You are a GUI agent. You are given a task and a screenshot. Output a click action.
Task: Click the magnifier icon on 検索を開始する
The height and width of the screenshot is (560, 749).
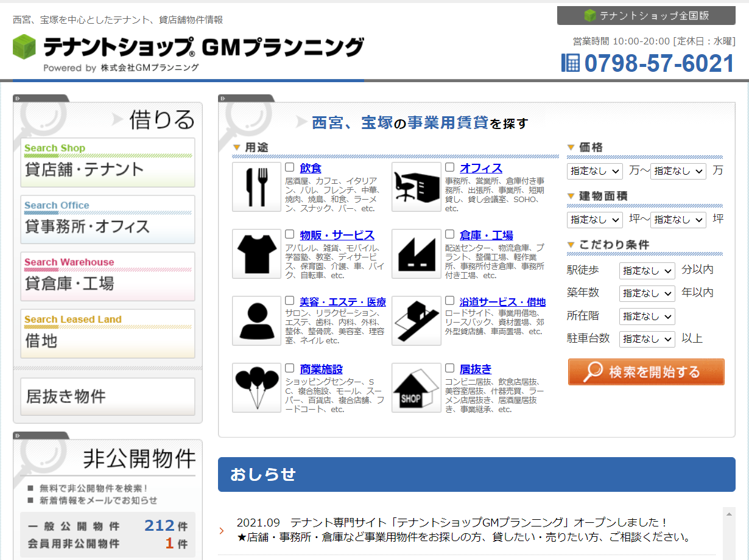(593, 372)
